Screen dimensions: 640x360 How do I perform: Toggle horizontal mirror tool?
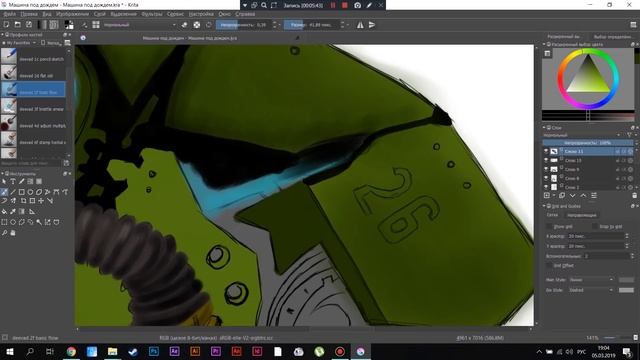(x=360, y=25)
